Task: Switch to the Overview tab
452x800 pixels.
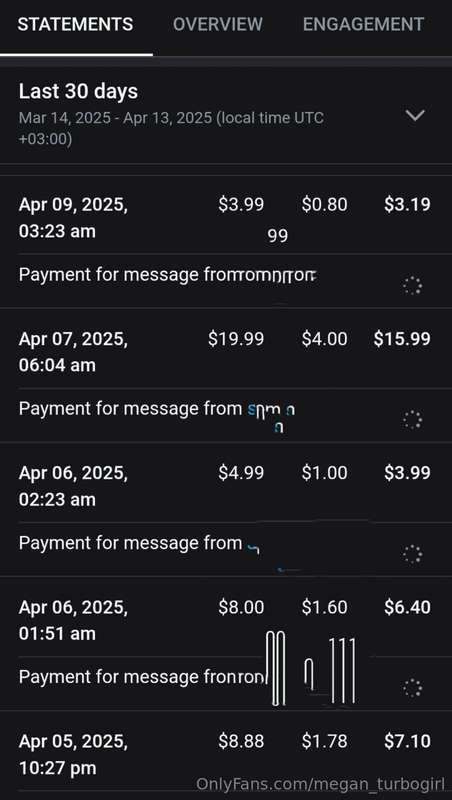Action: pyautogui.click(x=218, y=24)
